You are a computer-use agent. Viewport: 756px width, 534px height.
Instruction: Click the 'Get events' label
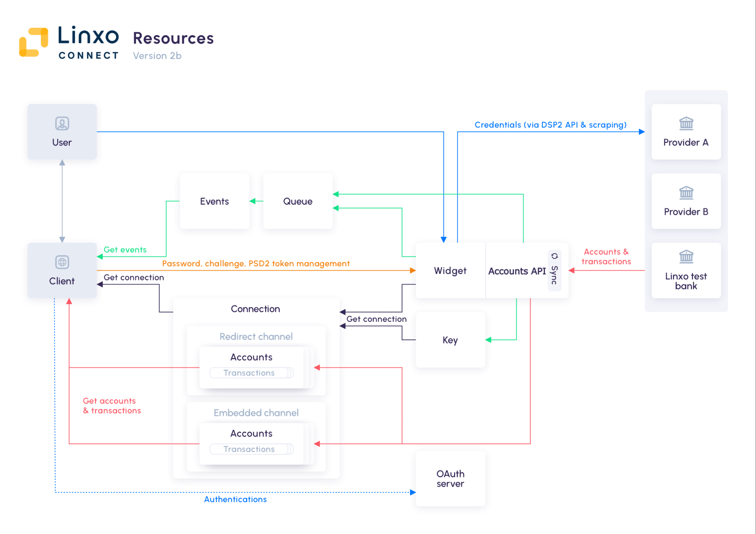click(125, 250)
